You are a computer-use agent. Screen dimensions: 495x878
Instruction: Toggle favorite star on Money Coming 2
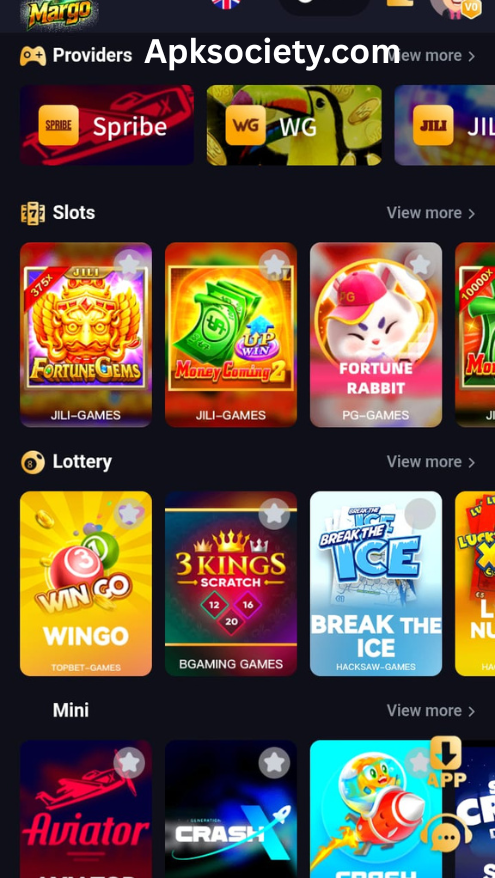[x=274, y=265]
